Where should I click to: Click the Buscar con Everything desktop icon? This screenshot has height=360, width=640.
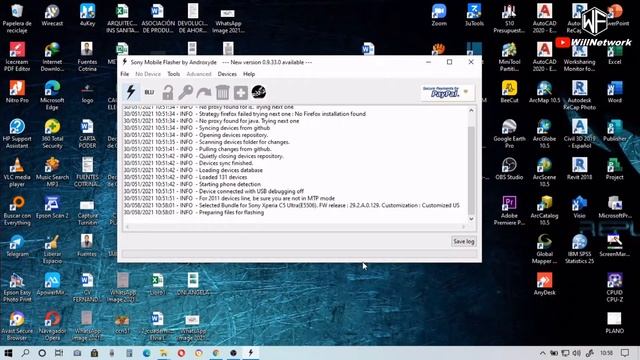click(x=17, y=211)
